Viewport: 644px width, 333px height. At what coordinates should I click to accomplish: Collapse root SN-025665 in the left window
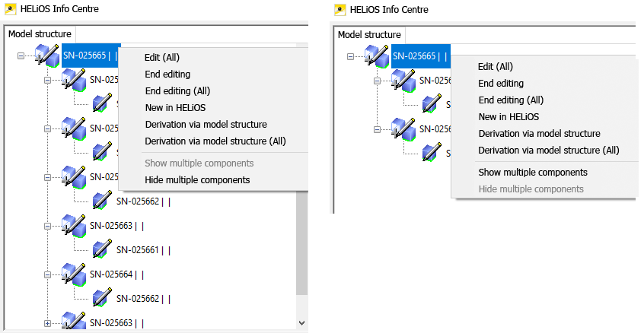pyautogui.click(x=21, y=55)
